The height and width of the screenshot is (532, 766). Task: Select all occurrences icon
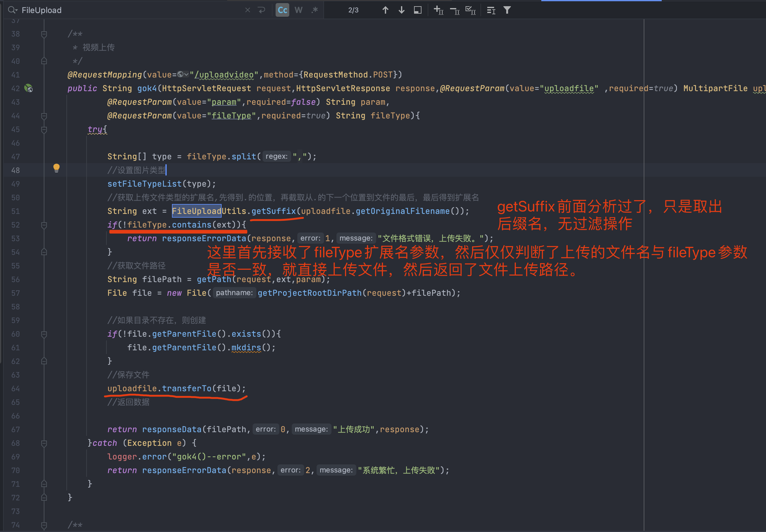click(471, 10)
